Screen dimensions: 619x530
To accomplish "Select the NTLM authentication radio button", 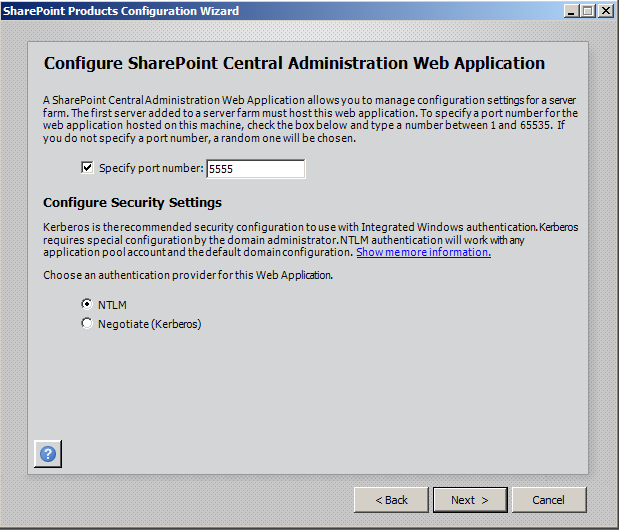I will click(x=87, y=304).
